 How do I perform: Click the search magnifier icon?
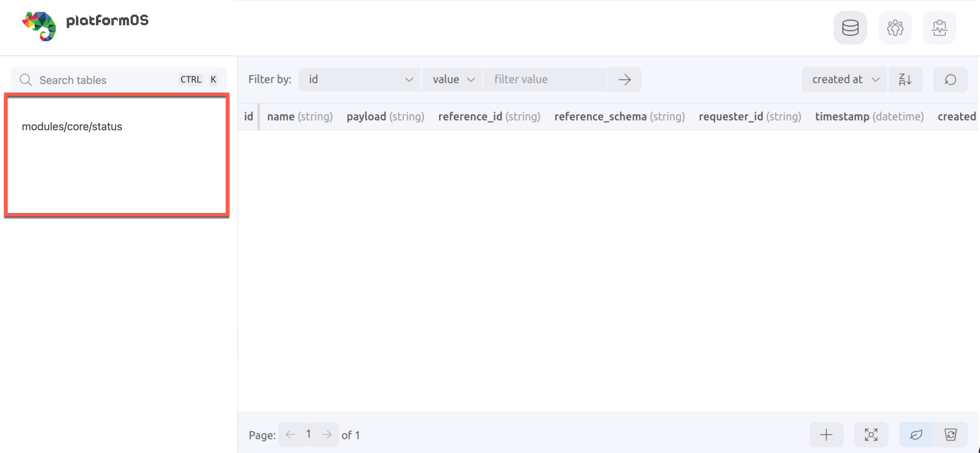tap(26, 80)
